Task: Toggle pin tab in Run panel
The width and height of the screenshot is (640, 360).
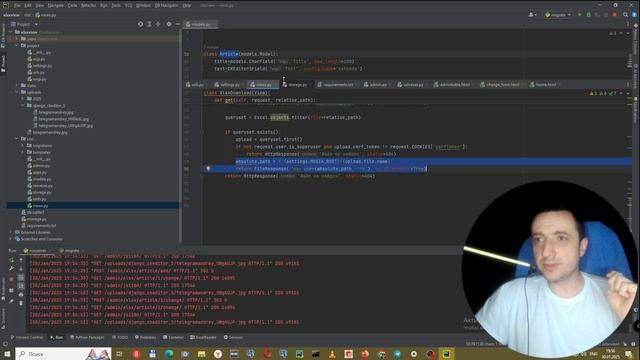Action: click(11, 302)
